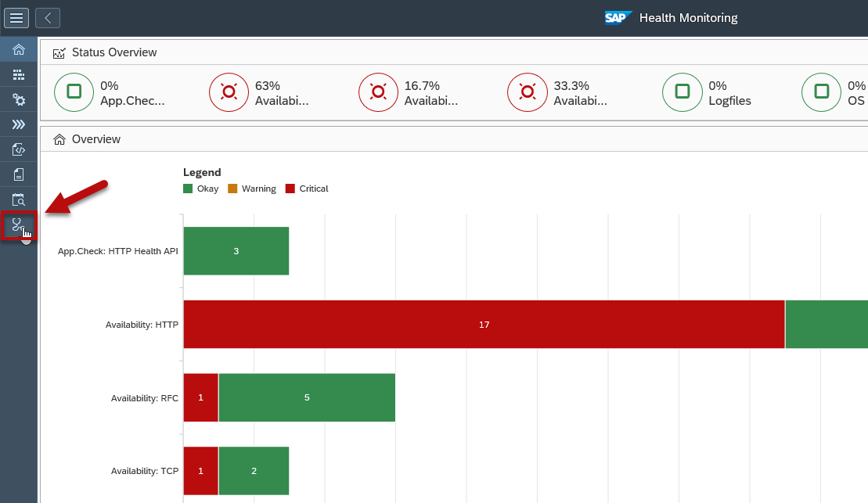Viewport: 868px width, 503px height.
Task: Select the red Availability HTTP bar 17
Action: 484,325
